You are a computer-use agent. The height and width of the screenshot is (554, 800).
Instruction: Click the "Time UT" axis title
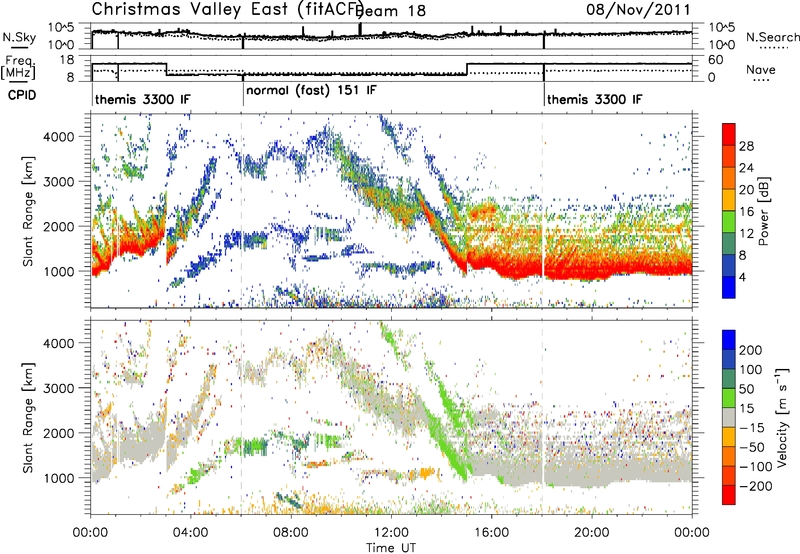click(391, 548)
